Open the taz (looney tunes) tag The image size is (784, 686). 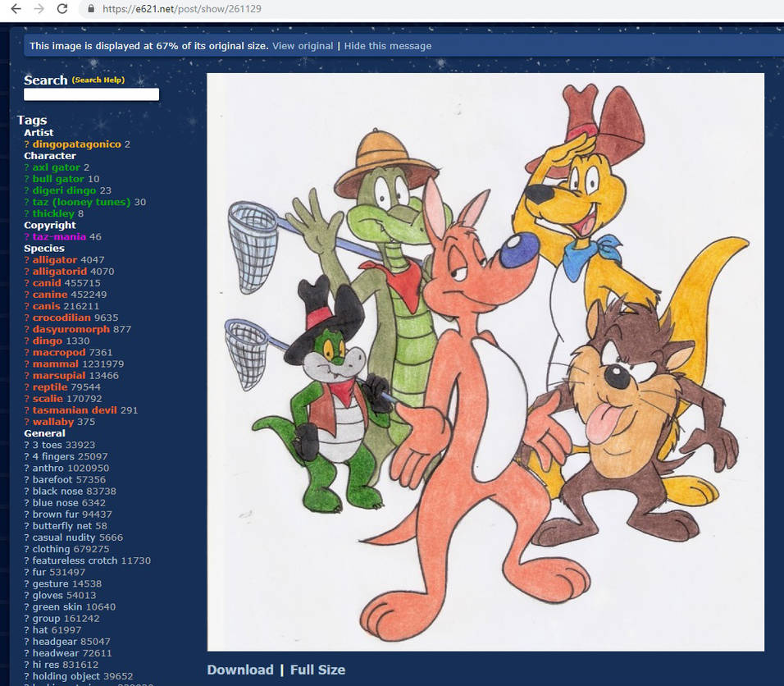click(x=81, y=202)
